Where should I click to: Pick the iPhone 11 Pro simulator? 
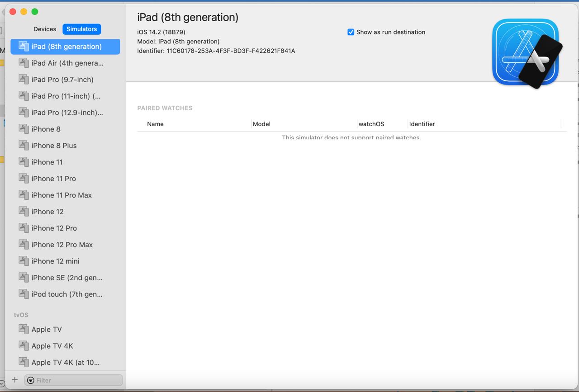pos(65,179)
